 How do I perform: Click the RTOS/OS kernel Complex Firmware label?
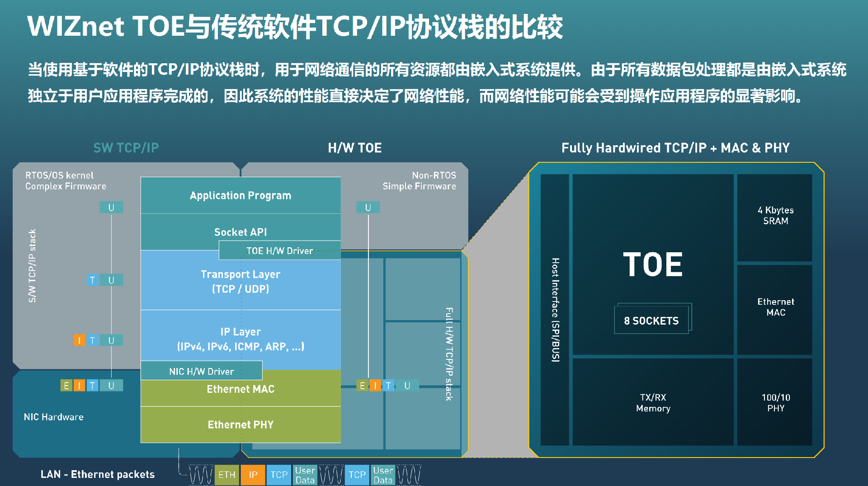coord(66,180)
